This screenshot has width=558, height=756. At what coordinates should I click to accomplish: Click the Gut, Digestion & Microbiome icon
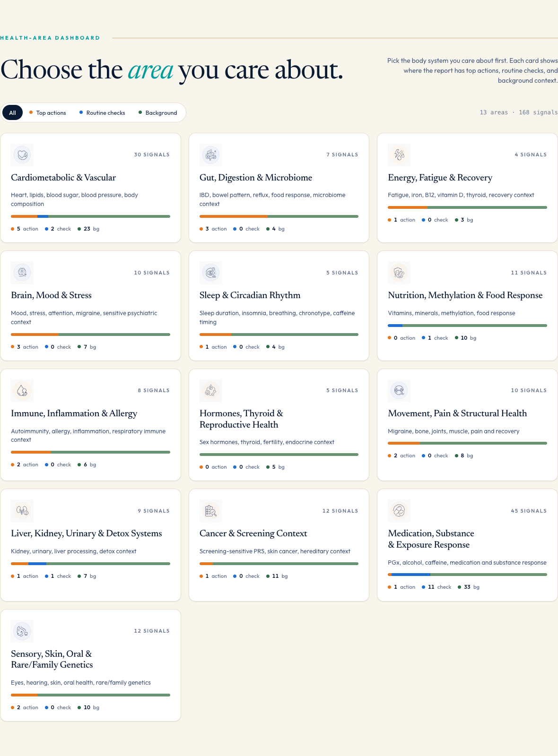tap(211, 155)
